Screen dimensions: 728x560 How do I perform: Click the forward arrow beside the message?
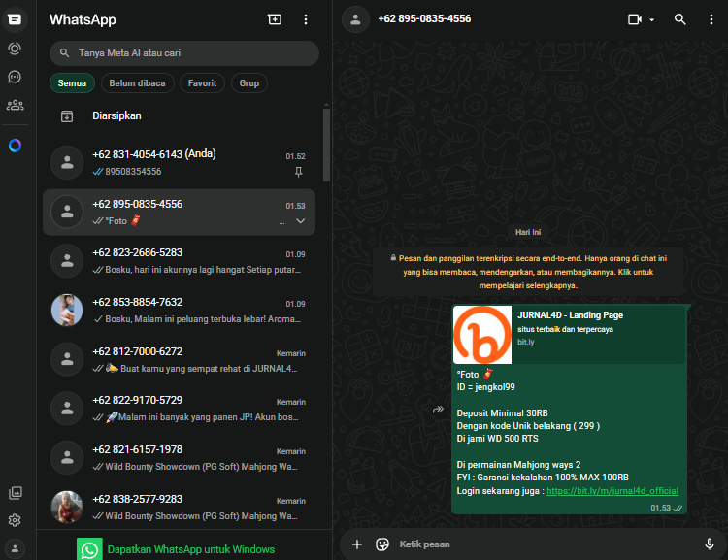tap(438, 410)
